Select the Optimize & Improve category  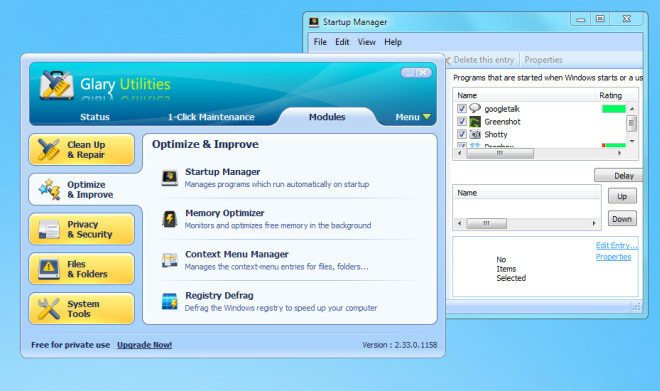[85, 189]
